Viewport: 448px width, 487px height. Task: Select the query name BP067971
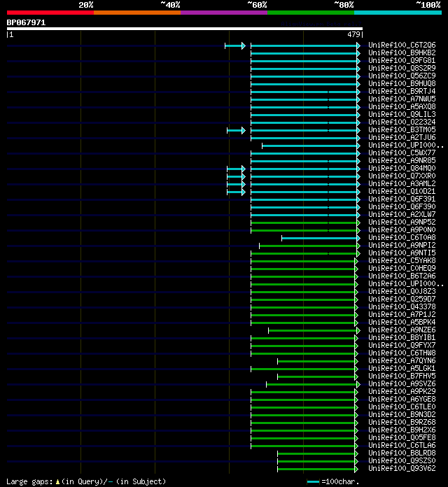click(26, 22)
